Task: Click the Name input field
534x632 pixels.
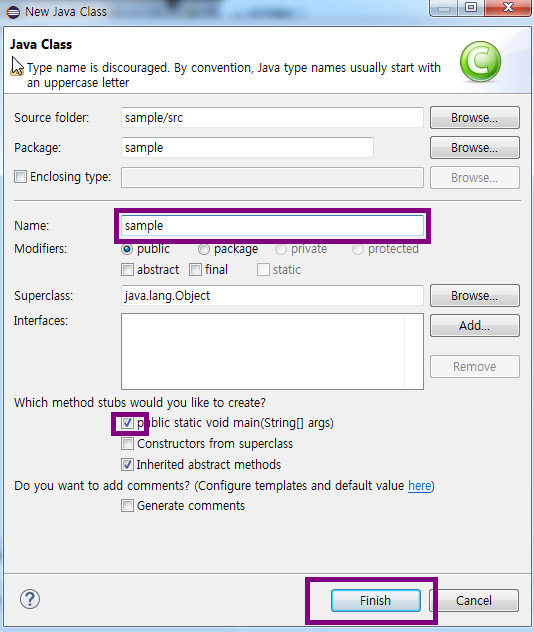Action: 272,226
